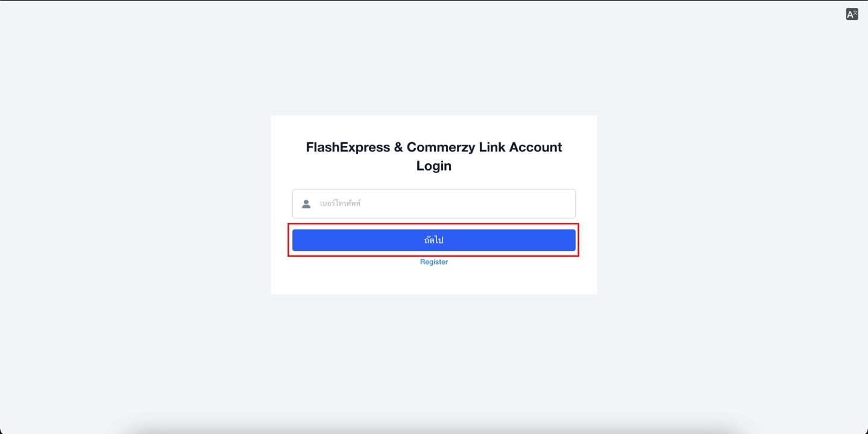The width and height of the screenshot is (868, 434).
Task: Open the Register link
Action: 434,262
